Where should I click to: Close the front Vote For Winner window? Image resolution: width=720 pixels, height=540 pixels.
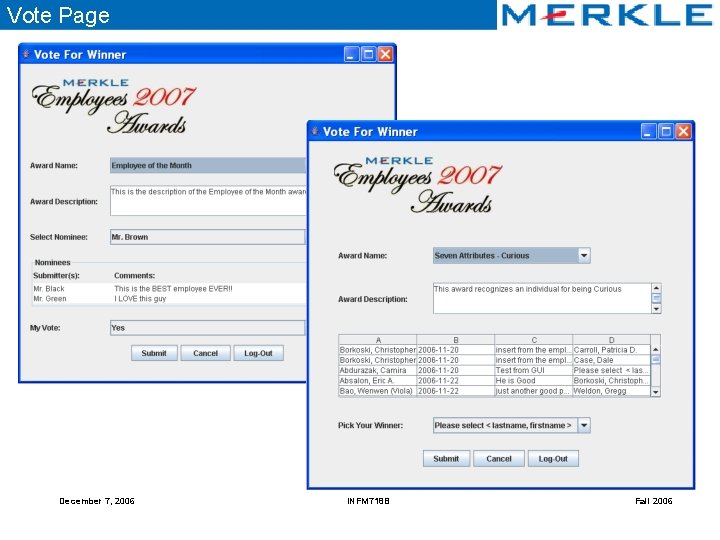point(683,132)
